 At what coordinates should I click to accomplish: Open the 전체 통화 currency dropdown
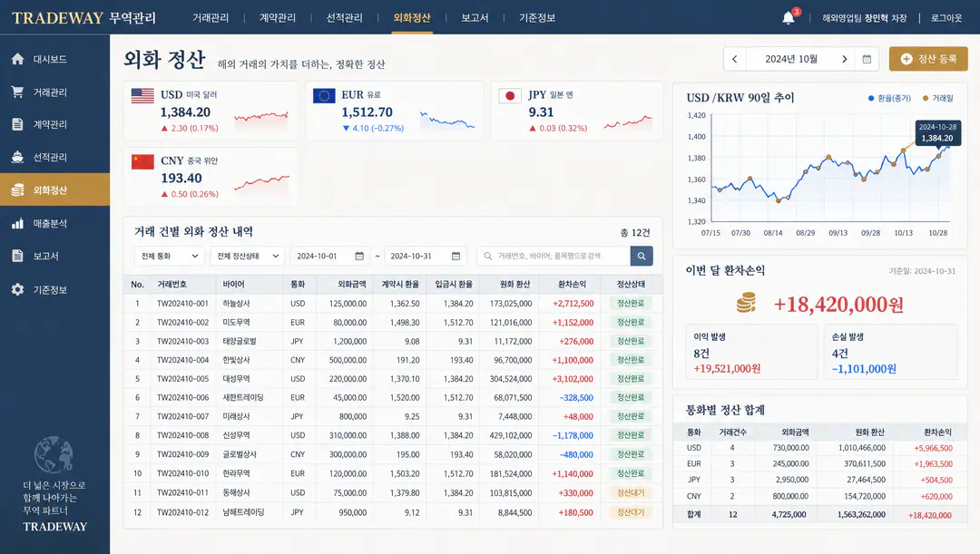(x=170, y=256)
